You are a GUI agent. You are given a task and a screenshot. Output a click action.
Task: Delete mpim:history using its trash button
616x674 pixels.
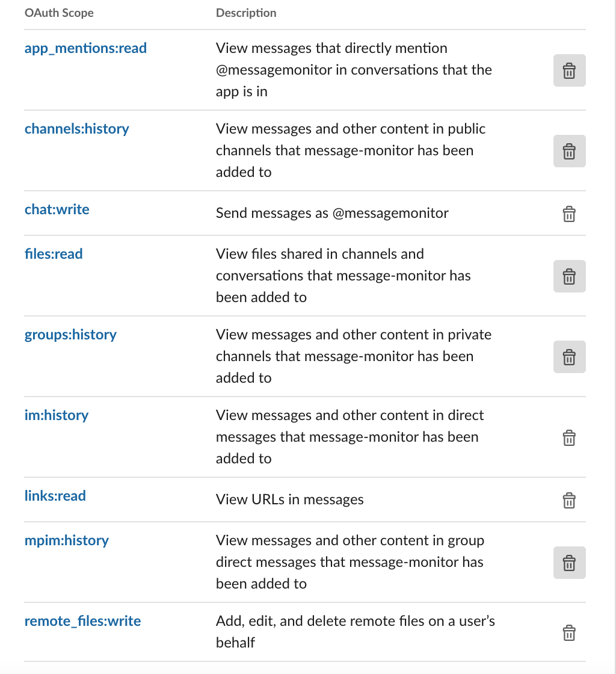[x=569, y=563]
